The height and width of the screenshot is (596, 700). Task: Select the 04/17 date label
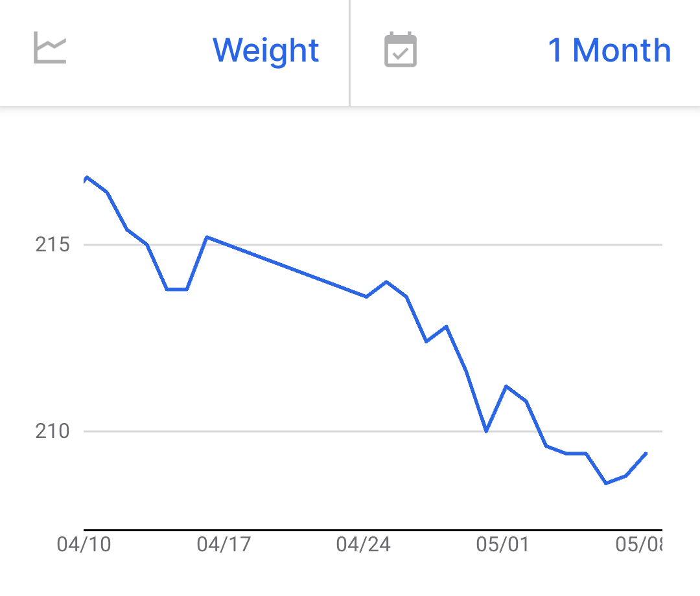coord(224,544)
